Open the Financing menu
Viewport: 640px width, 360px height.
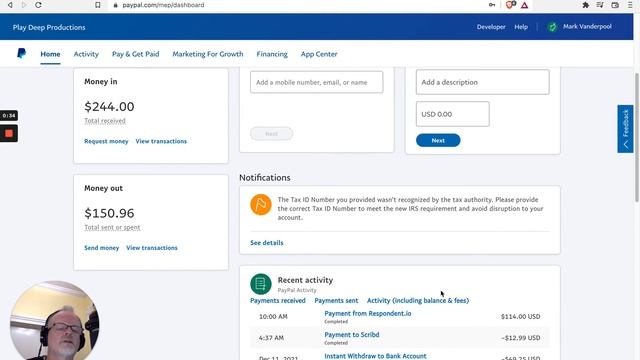272,54
